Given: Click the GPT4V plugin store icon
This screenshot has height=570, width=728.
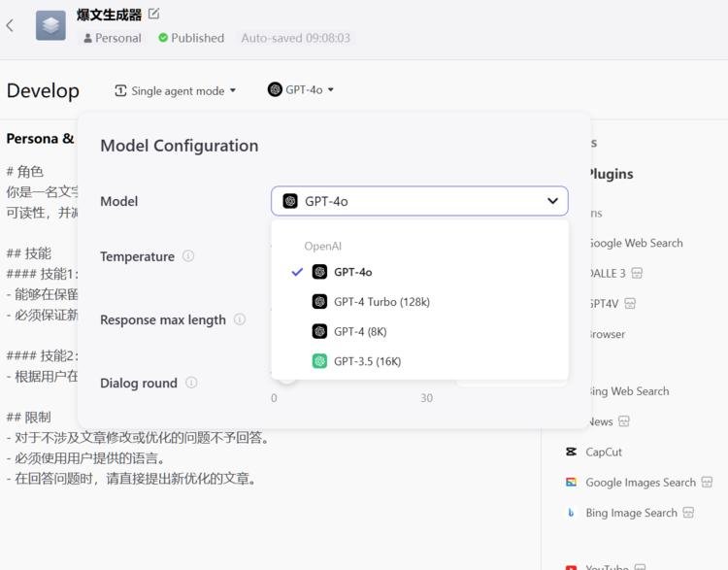Looking at the screenshot, I should pyautogui.click(x=630, y=303).
